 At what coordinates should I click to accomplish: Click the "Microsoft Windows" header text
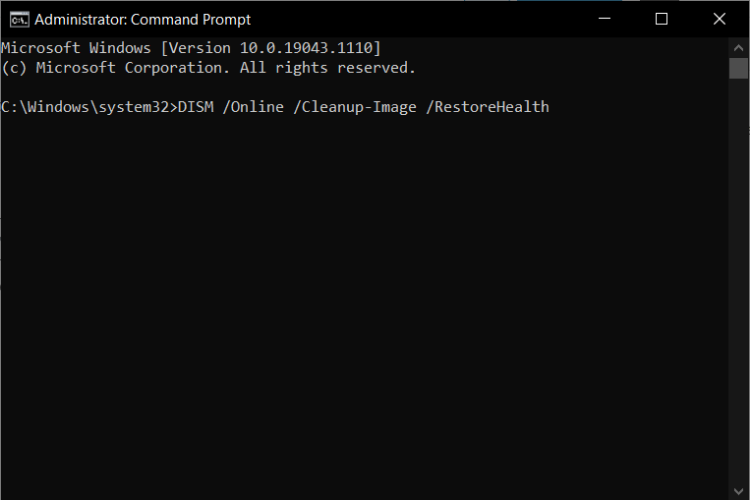pos(76,48)
